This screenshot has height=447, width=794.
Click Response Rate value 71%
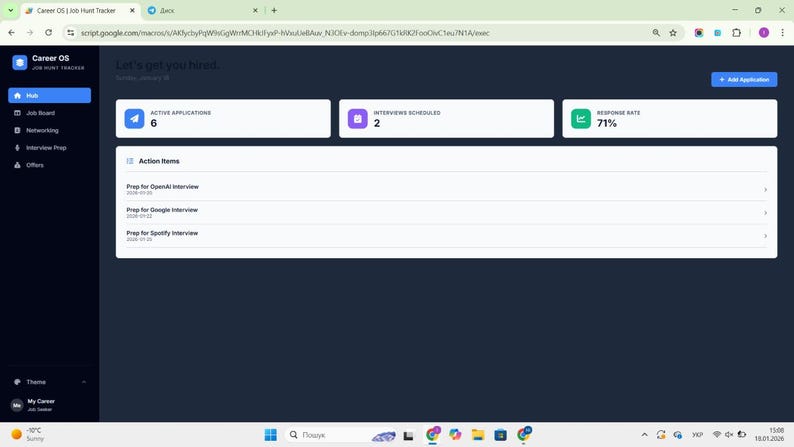(x=607, y=123)
